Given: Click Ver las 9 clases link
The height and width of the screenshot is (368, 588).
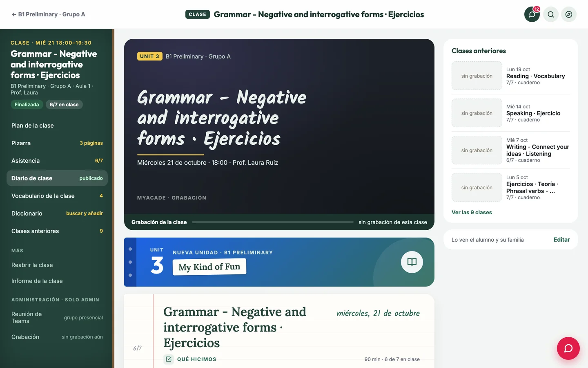Looking at the screenshot, I should 472,212.
